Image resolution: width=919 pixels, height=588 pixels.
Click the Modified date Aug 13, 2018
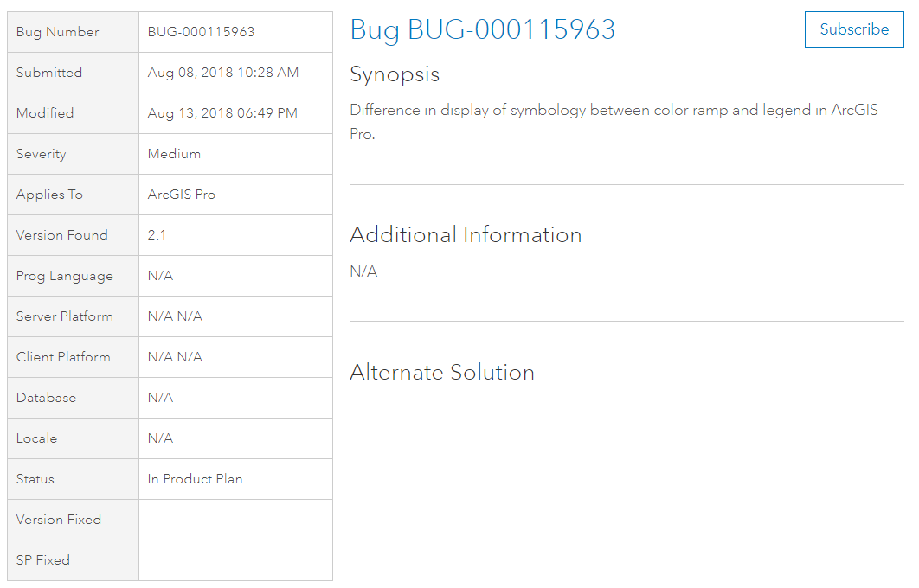tap(222, 113)
